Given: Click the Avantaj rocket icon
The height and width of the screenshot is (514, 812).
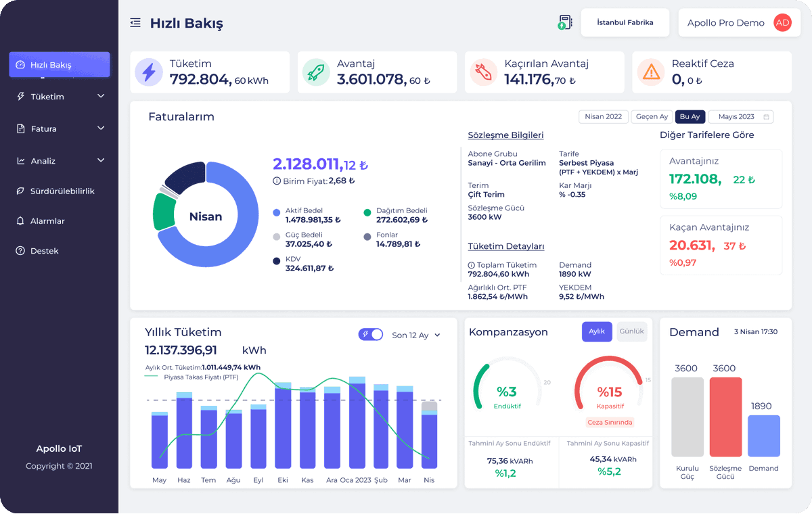Looking at the screenshot, I should coord(315,72).
